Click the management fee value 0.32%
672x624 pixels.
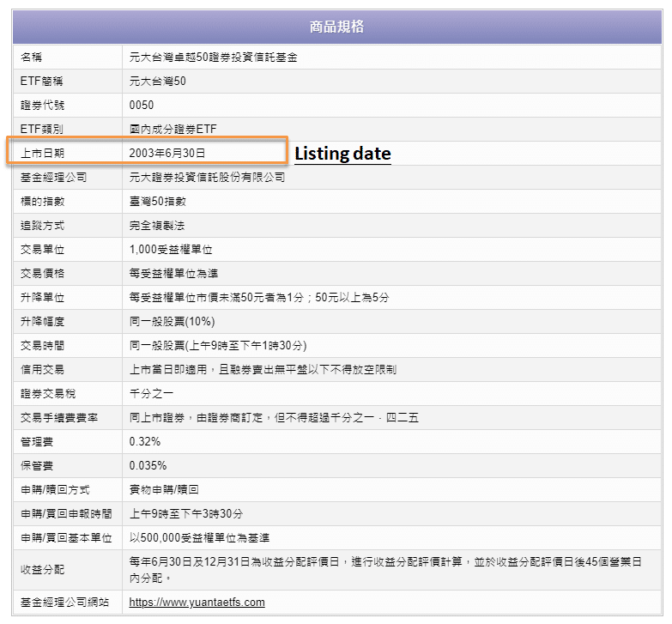click(x=144, y=441)
